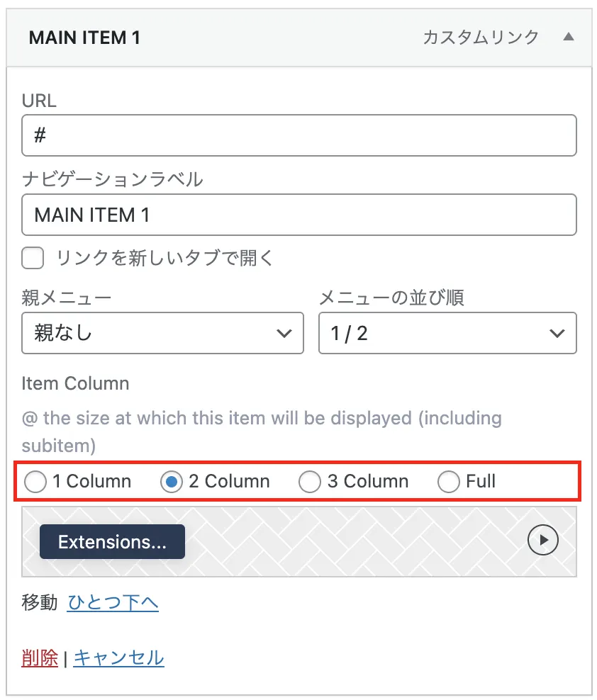This screenshot has width=597, height=700.
Task: Select the 2 Column radio option
Action: [x=171, y=482]
